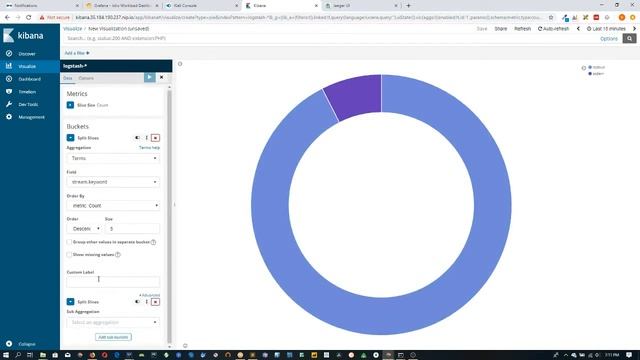Open Auto-refresh settings
The image size is (640, 360).
coord(553,29)
